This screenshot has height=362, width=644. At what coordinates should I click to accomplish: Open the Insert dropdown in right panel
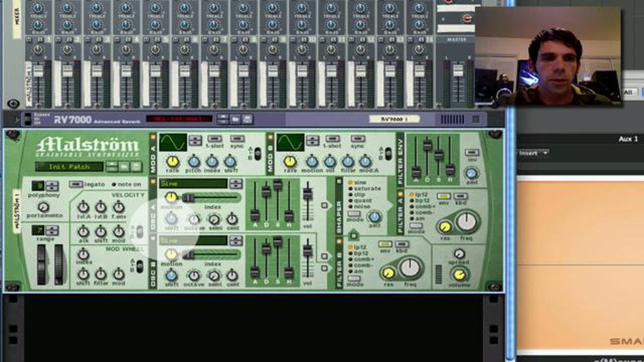pos(533,153)
